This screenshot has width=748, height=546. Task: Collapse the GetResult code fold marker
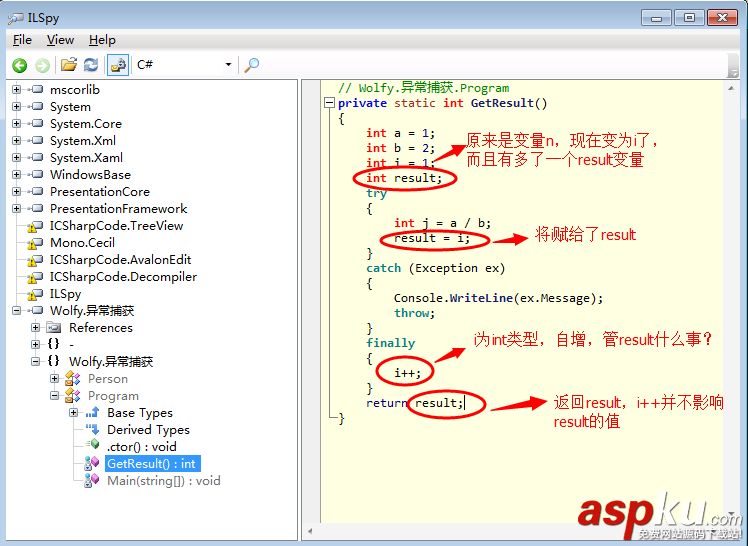[329, 103]
